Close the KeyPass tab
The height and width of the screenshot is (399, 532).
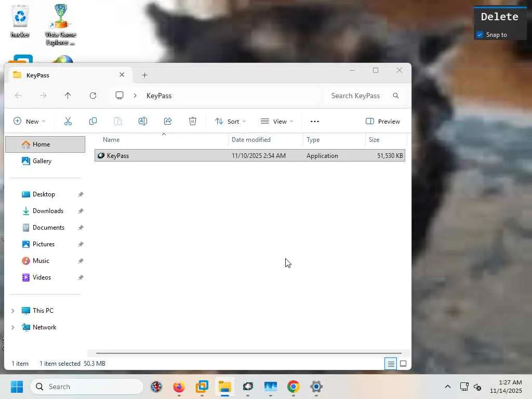click(122, 75)
